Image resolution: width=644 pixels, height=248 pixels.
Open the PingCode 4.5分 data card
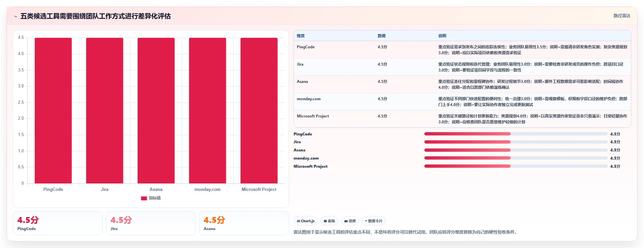point(58,223)
